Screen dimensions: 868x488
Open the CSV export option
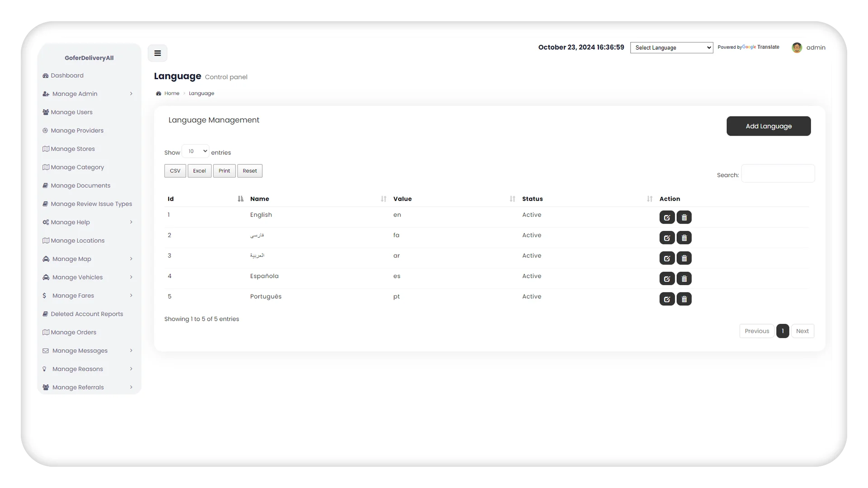coord(175,170)
